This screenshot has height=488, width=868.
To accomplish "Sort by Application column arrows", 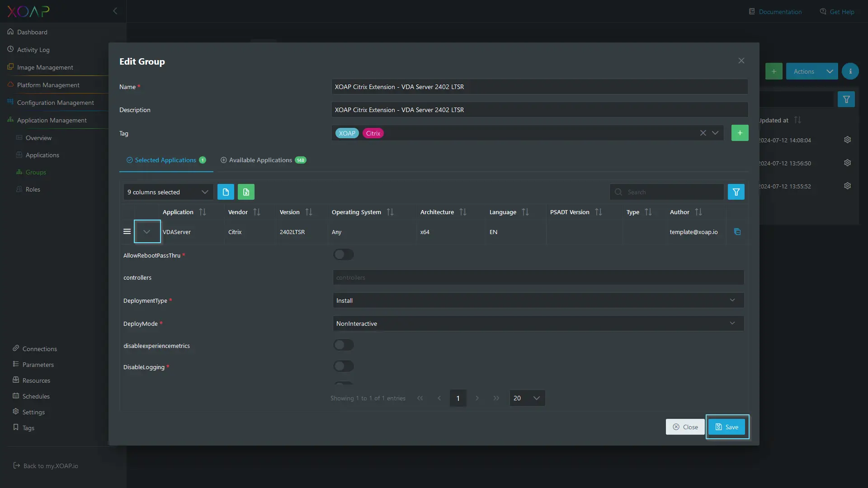I will tap(203, 212).
